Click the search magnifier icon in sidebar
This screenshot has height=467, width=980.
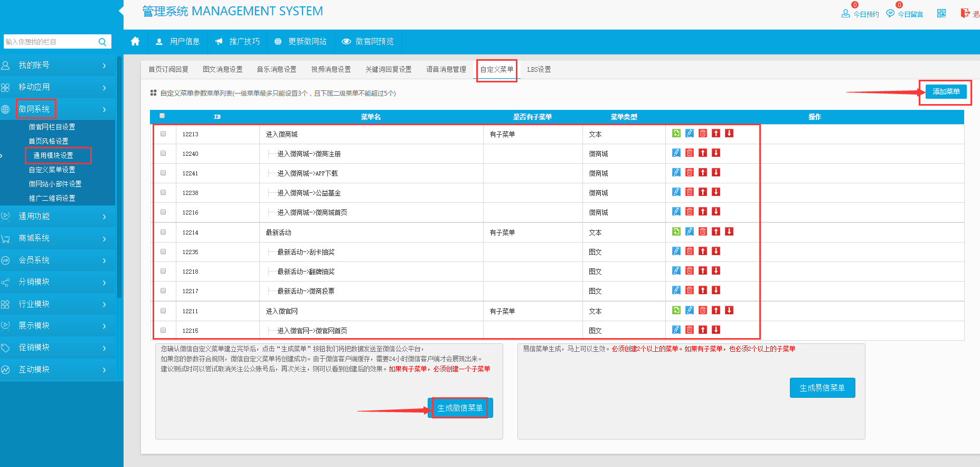(x=102, y=42)
